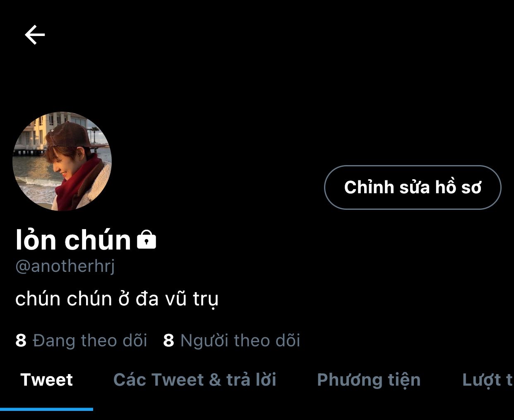Open the Đang theo dõi following list
This screenshot has height=420, width=514.
point(81,341)
